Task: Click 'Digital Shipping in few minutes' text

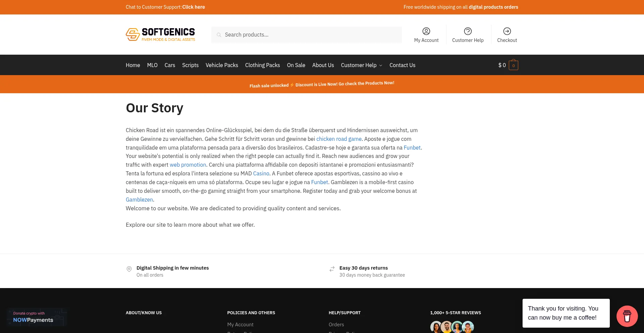Action: click(172, 268)
